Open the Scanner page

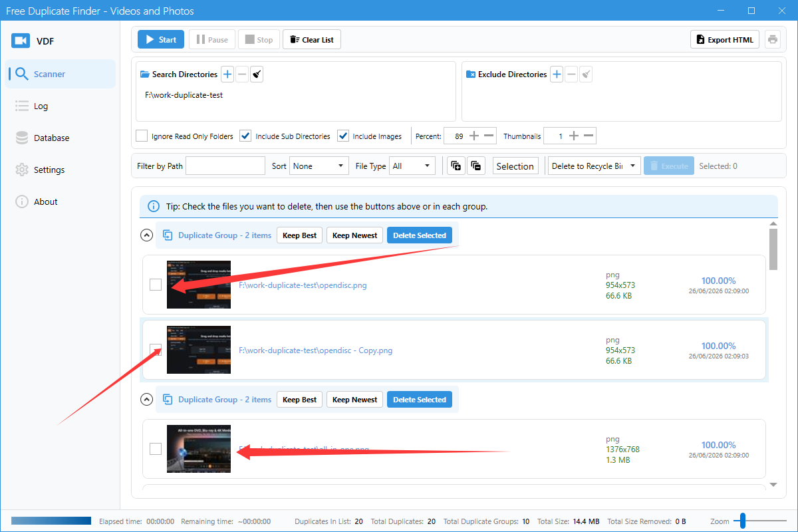61,74
